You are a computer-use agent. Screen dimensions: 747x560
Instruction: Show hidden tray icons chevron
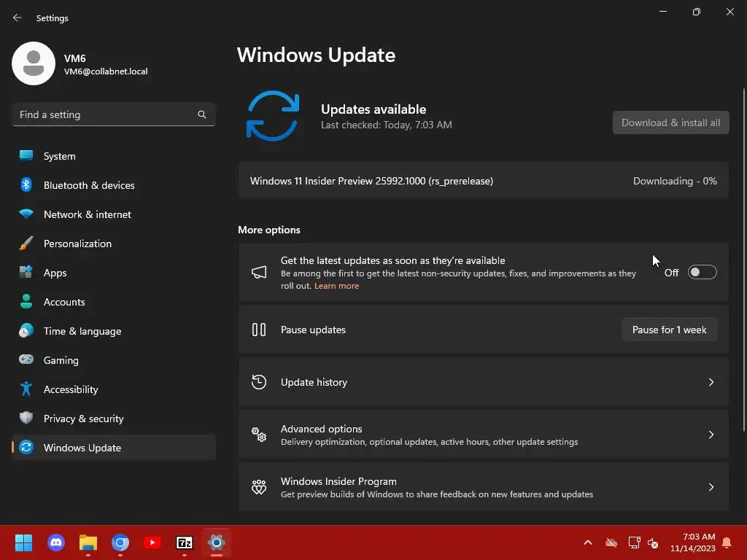(x=588, y=542)
